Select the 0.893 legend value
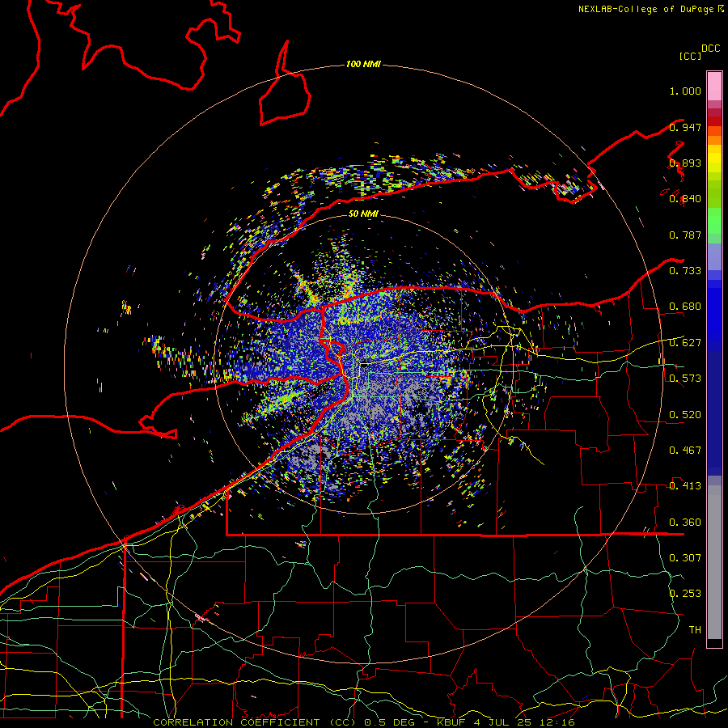 pos(685,163)
